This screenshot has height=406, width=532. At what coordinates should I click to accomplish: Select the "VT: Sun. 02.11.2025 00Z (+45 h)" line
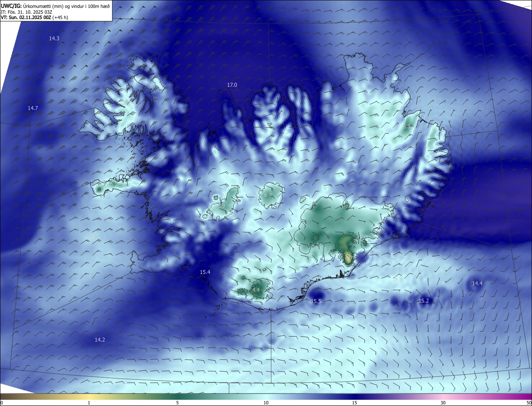click(x=35, y=17)
